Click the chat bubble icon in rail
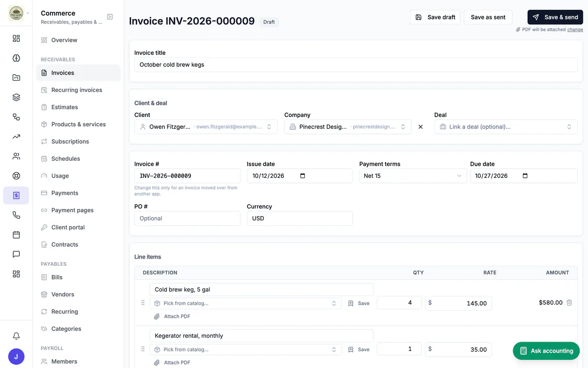The width and height of the screenshot is (588, 368). 16,254
